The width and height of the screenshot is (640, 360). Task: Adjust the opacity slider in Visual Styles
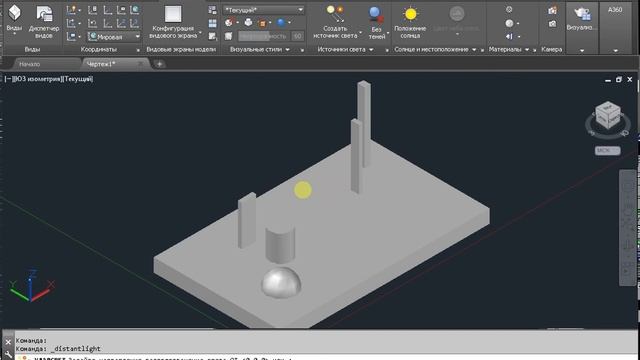pos(264,36)
